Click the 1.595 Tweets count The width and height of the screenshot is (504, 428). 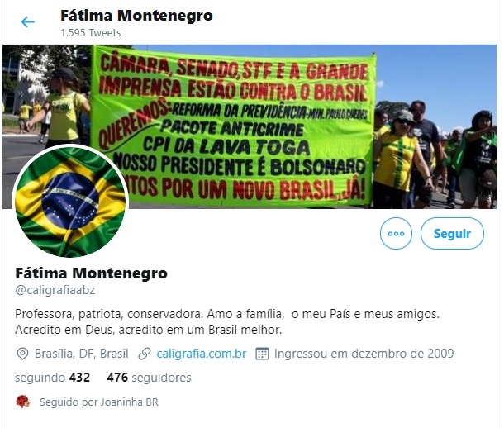point(91,33)
